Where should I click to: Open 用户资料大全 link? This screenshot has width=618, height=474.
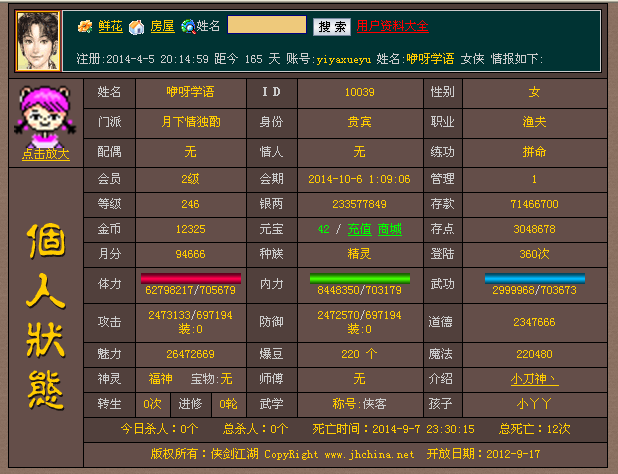click(393, 26)
